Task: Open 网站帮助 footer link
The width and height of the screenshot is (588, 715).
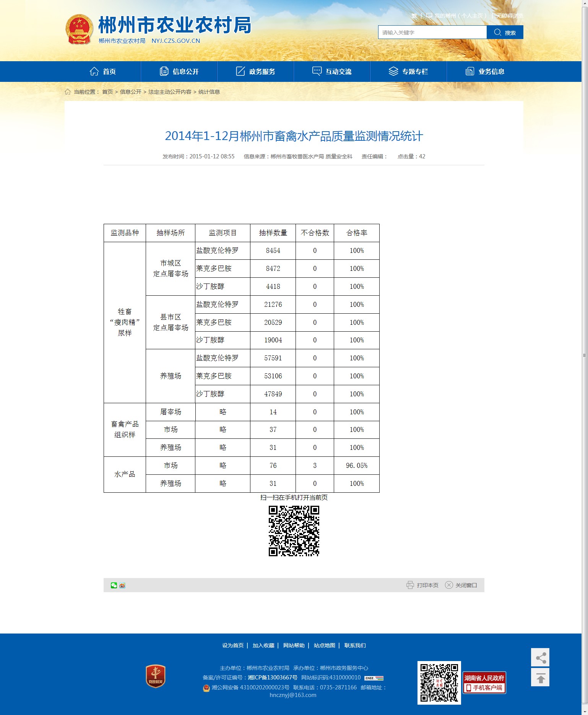Action: [294, 645]
